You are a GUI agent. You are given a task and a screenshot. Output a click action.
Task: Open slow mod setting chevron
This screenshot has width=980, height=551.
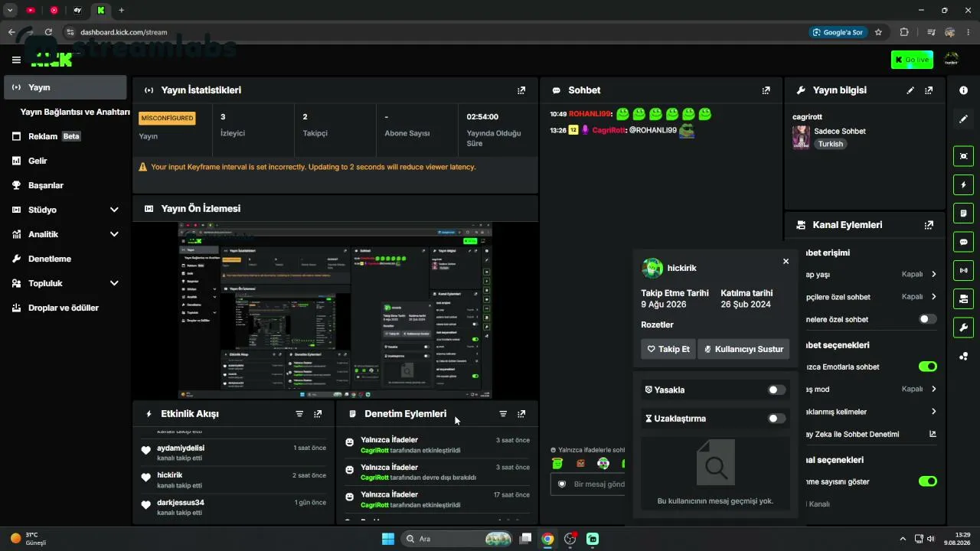[x=933, y=389]
